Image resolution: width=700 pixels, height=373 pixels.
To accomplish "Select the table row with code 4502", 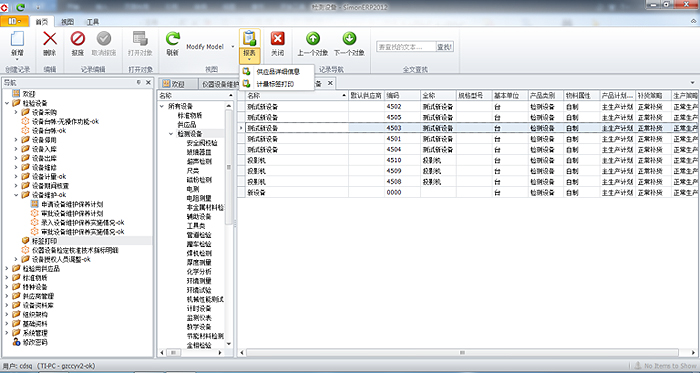I will coord(468,107).
